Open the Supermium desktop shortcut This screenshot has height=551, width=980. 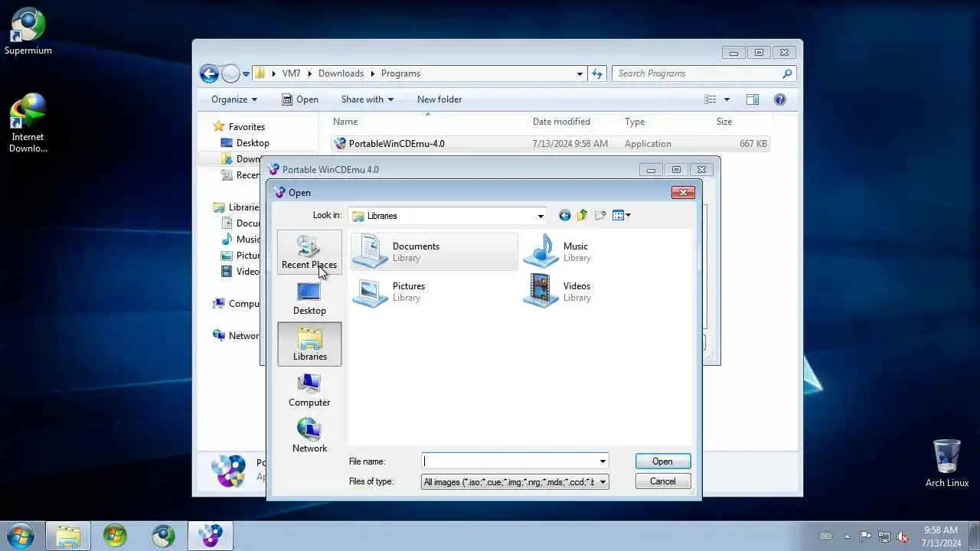click(x=28, y=32)
